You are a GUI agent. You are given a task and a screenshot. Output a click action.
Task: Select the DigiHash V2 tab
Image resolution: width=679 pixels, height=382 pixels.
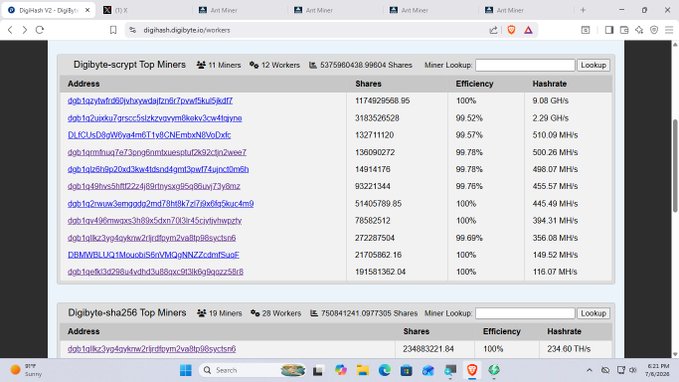[x=48, y=10]
